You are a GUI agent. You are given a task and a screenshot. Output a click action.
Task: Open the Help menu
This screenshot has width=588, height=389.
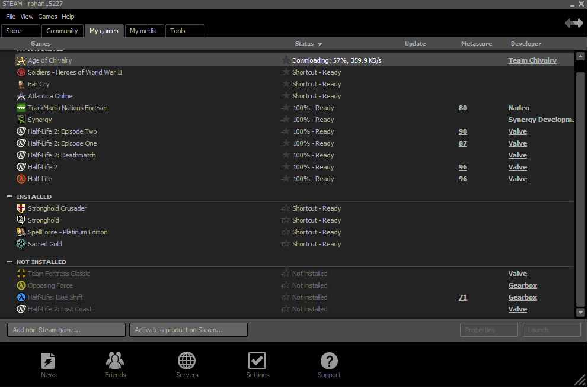pos(68,17)
